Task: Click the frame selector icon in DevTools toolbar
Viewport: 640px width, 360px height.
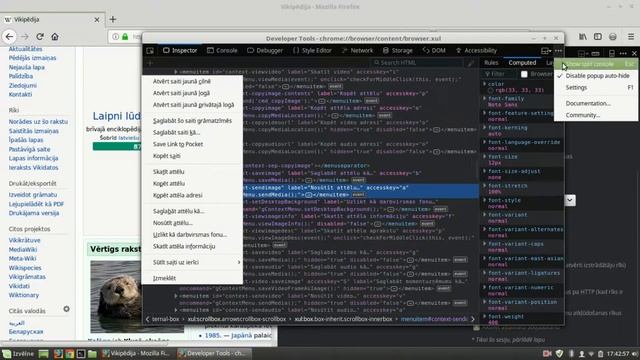Action: pyautogui.click(x=546, y=51)
